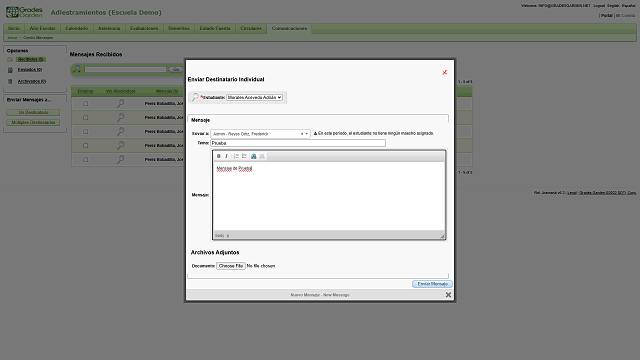This screenshot has height=360, width=640.
Task: Check the Eliminar box in the first message row
Action: (85, 104)
